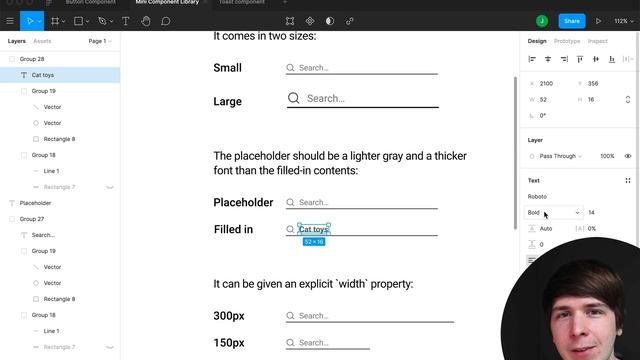Open the Frame tool dropdown arrow
The width and height of the screenshot is (640, 360).
pos(64,21)
